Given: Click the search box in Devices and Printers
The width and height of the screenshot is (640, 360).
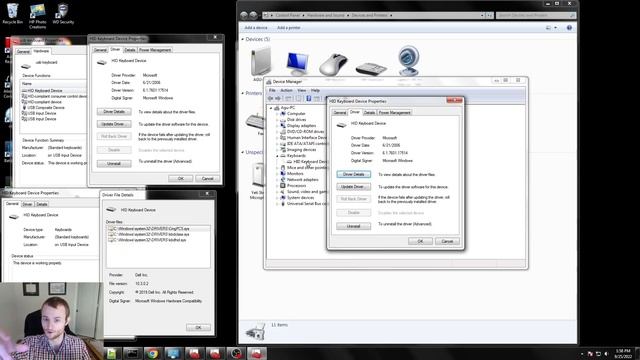Looking at the screenshot, I should 536,15.
